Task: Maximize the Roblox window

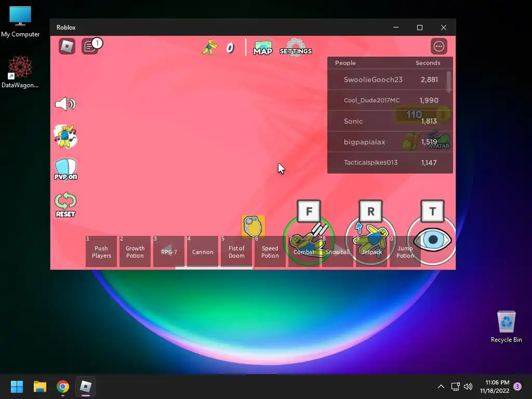Action: 420,28
